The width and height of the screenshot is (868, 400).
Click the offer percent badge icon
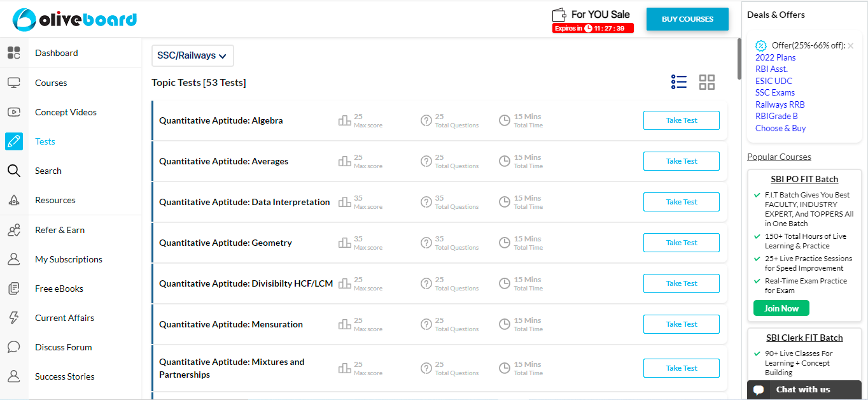point(761,45)
